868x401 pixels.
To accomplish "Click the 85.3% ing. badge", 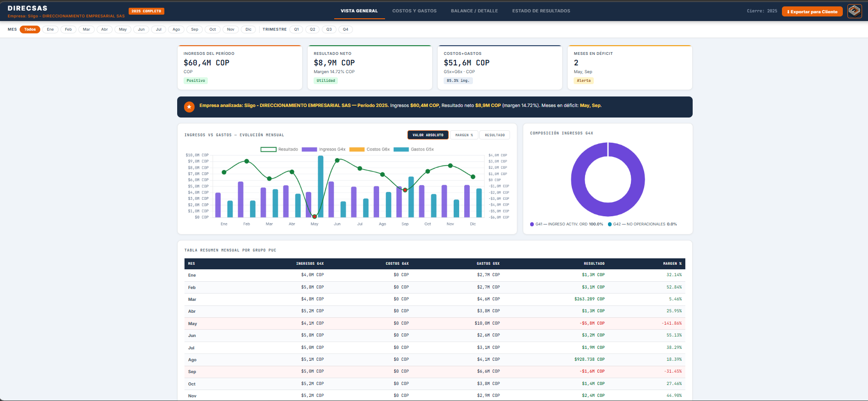I will pyautogui.click(x=458, y=80).
